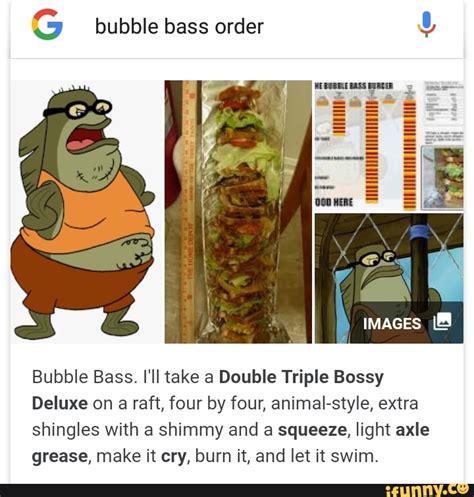474x497 pixels.
Task: Focus the search box reading bubble bass order
Action: pos(237,27)
